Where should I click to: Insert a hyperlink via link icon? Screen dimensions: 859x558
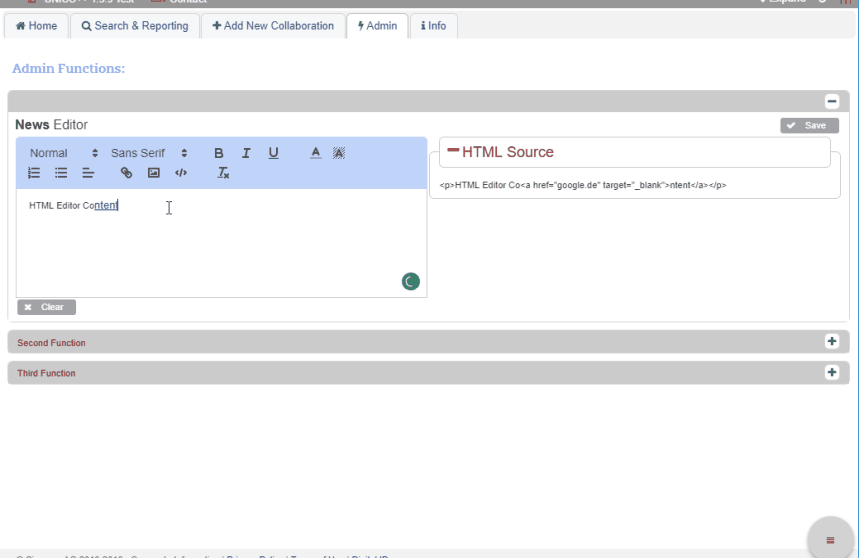click(126, 173)
